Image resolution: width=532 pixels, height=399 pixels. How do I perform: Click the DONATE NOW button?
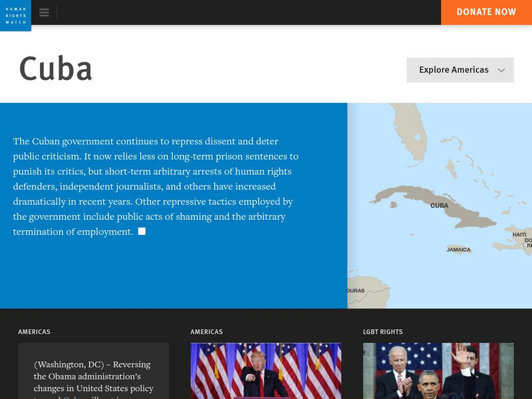pos(486,11)
